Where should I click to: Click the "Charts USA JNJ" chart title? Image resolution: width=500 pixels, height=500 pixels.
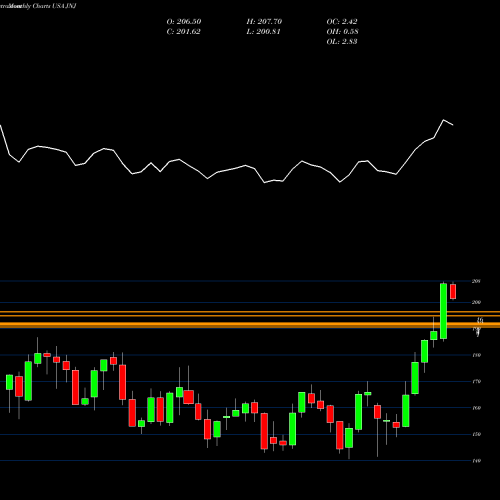pos(55,6)
